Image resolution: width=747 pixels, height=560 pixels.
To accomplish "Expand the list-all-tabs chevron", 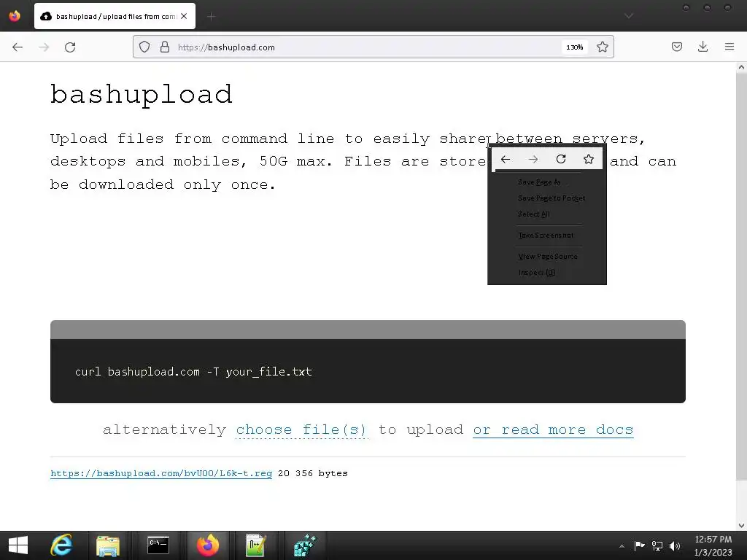I will (x=629, y=16).
